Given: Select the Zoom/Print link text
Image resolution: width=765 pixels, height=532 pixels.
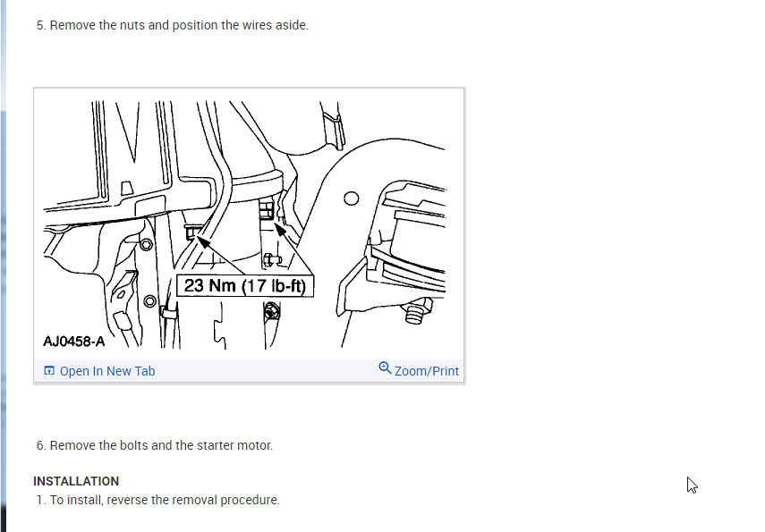Looking at the screenshot, I should pos(427,371).
